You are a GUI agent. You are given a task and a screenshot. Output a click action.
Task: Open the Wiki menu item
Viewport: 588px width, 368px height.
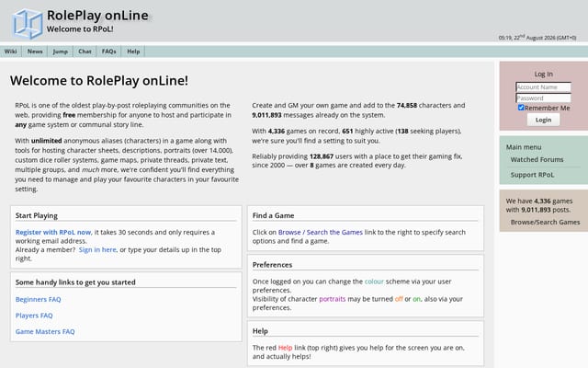(11, 52)
